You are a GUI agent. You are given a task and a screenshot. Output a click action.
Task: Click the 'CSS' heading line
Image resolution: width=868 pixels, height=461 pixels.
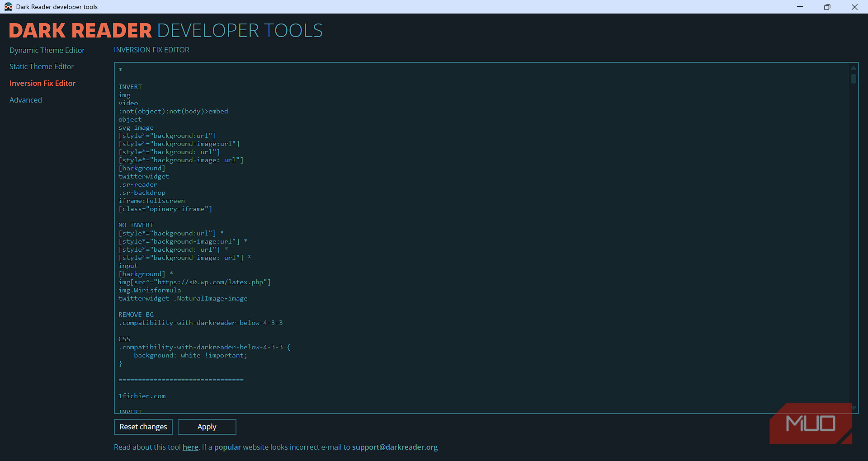124,339
